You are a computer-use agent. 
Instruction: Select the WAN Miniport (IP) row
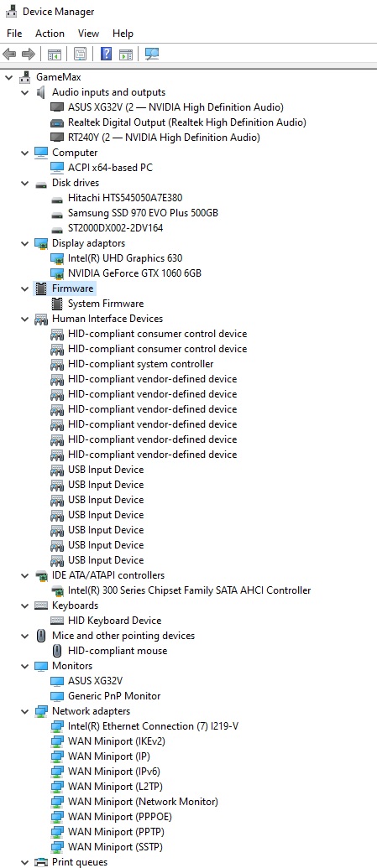pyautogui.click(x=109, y=756)
